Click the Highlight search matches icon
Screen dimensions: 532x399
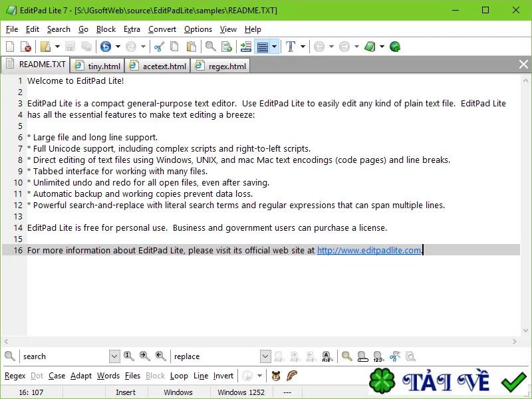pos(346,356)
